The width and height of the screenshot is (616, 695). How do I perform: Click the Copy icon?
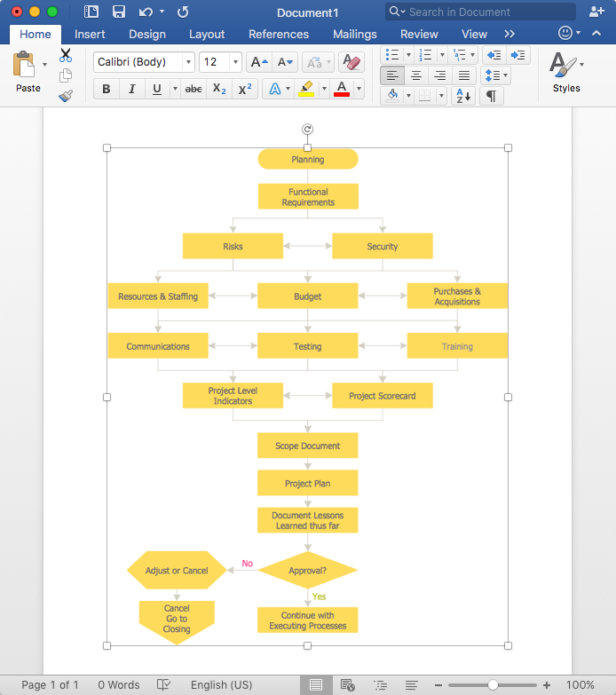[x=66, y=75]
